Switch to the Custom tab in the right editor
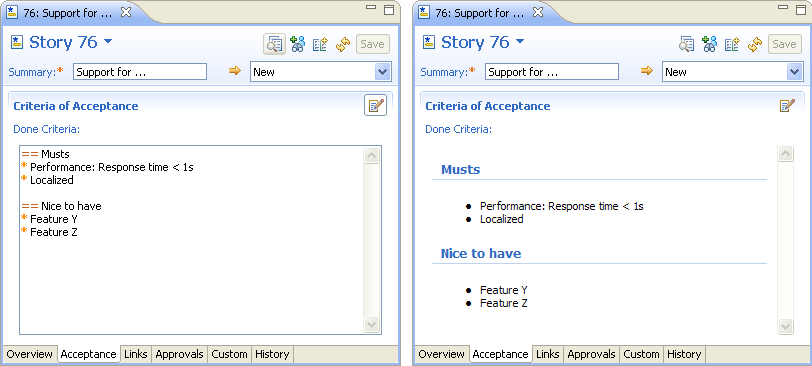812x366 pixels. (642, 355)
